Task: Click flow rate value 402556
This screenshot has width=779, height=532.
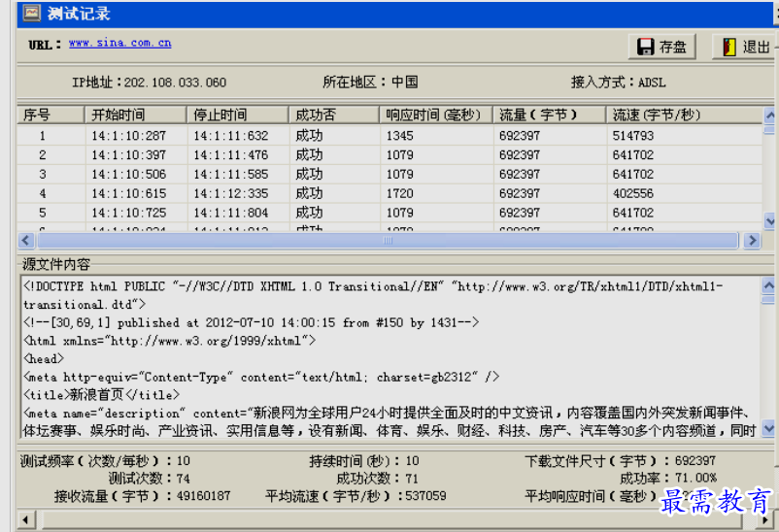Action: click(x=633, y=193)
